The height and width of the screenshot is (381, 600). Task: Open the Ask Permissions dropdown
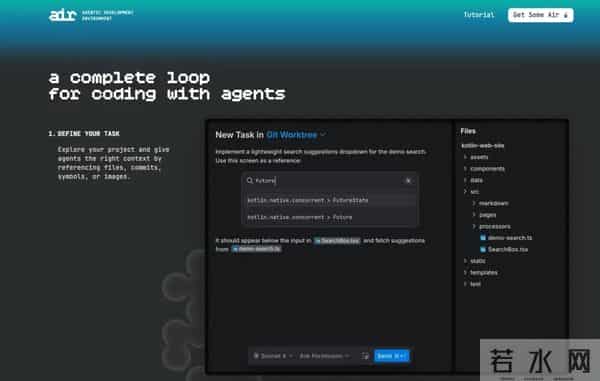[324, 356]
